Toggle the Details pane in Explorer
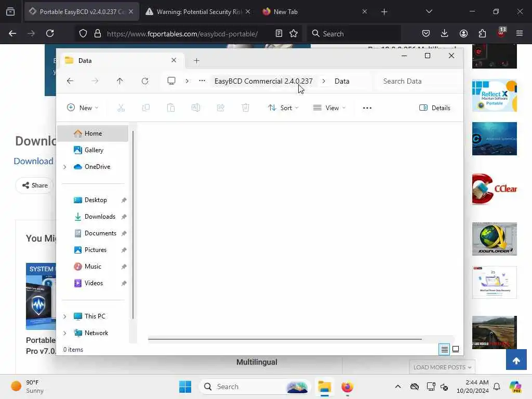 click(435, 108)
